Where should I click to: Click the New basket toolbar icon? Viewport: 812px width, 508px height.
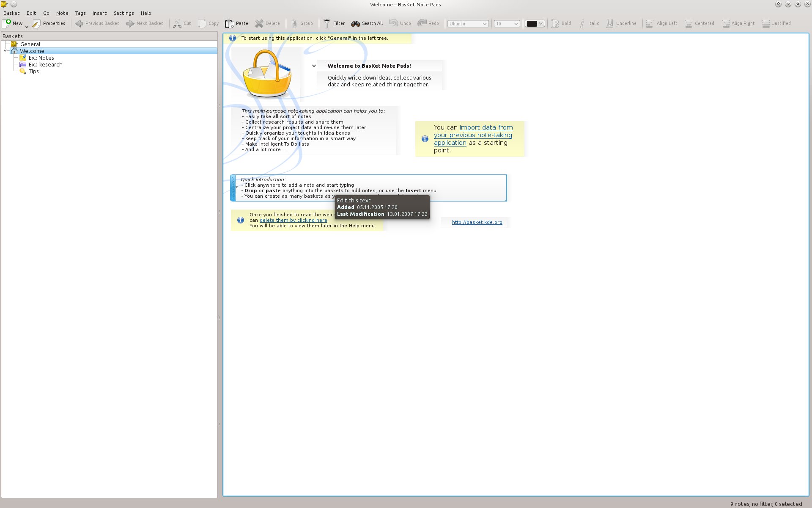[x=7, y=23]
